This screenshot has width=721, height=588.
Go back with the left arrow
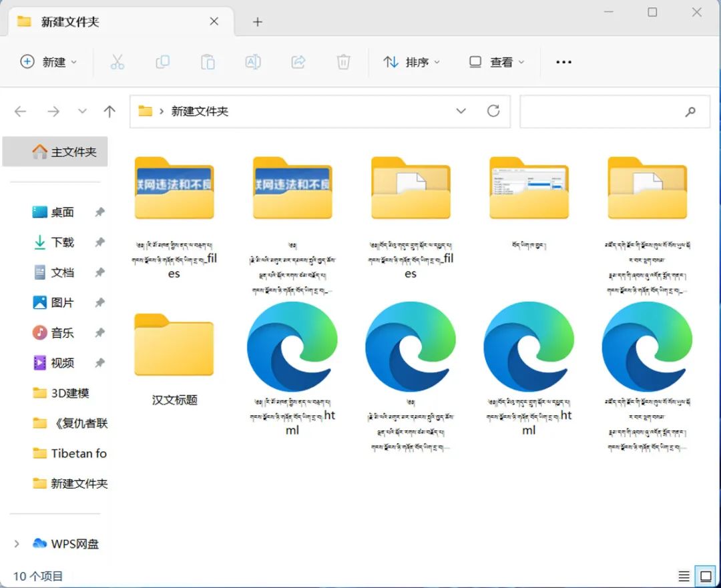coord(20,111)
